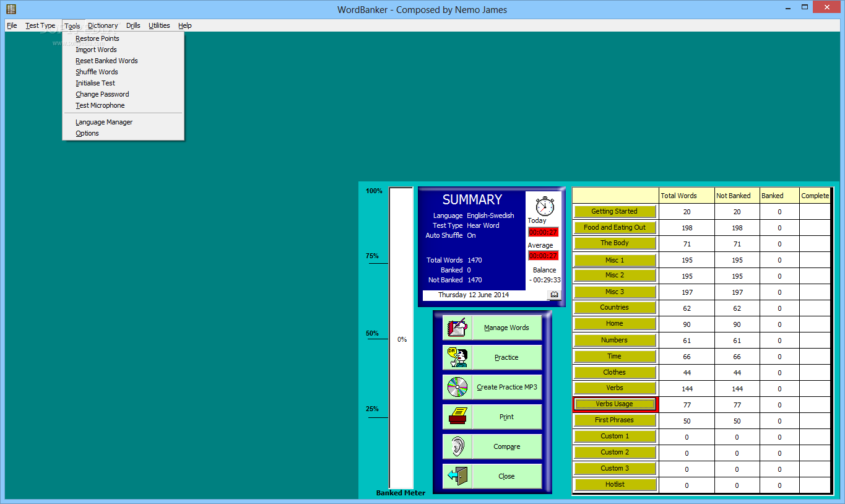Open the File menu
Viewport: 845px width, 504px height.
(12, 25)
